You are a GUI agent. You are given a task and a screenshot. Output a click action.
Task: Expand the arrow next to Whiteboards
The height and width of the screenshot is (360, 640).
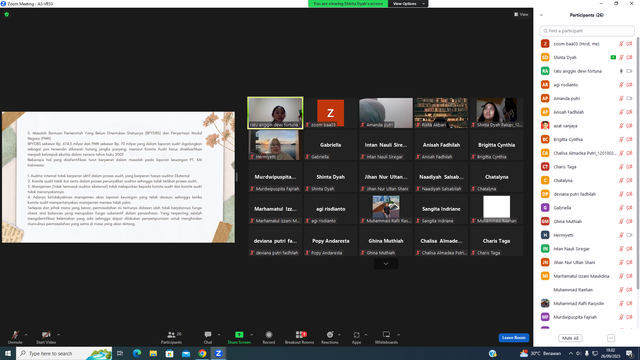coord(398,335)
